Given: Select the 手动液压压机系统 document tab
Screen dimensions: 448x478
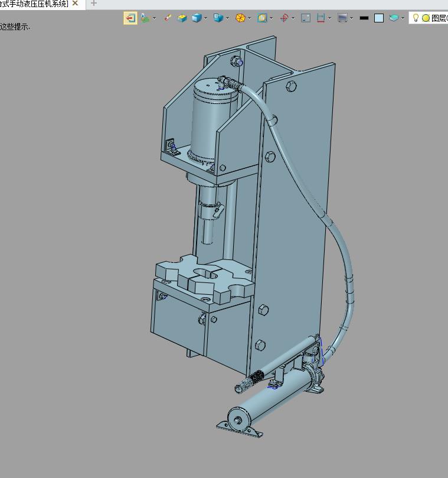Looking at the screenshot, I should point(34,4).
